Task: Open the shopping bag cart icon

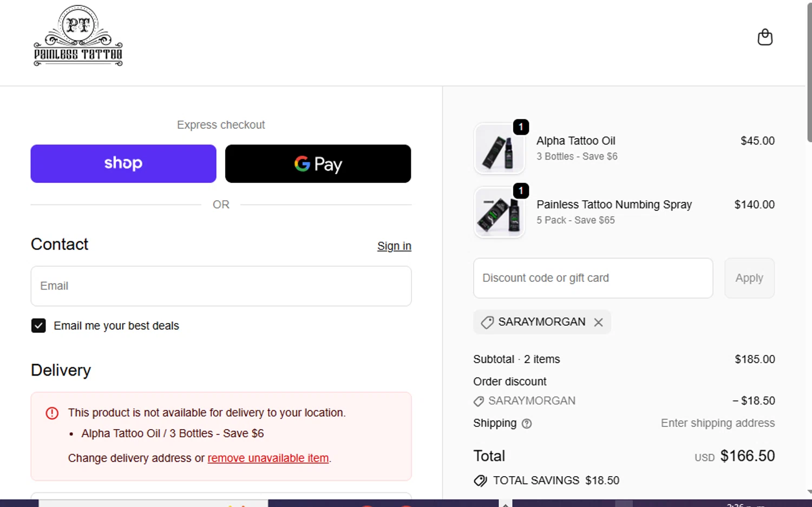Action: click(x=765, y=37)
